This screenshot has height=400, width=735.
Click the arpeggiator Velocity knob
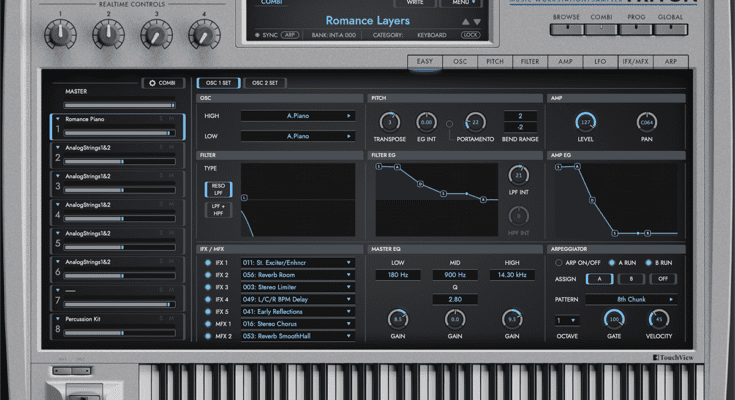[659, 319]
